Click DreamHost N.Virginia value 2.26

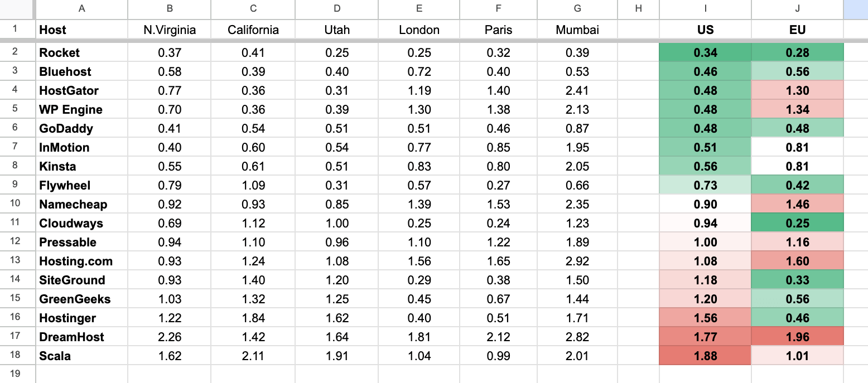170,337
